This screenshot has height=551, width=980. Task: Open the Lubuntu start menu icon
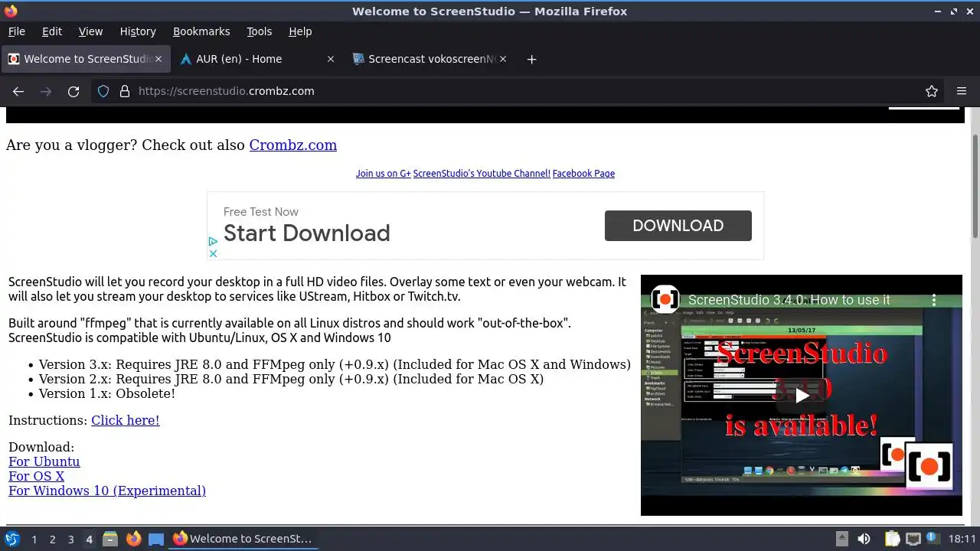(11, 539)
